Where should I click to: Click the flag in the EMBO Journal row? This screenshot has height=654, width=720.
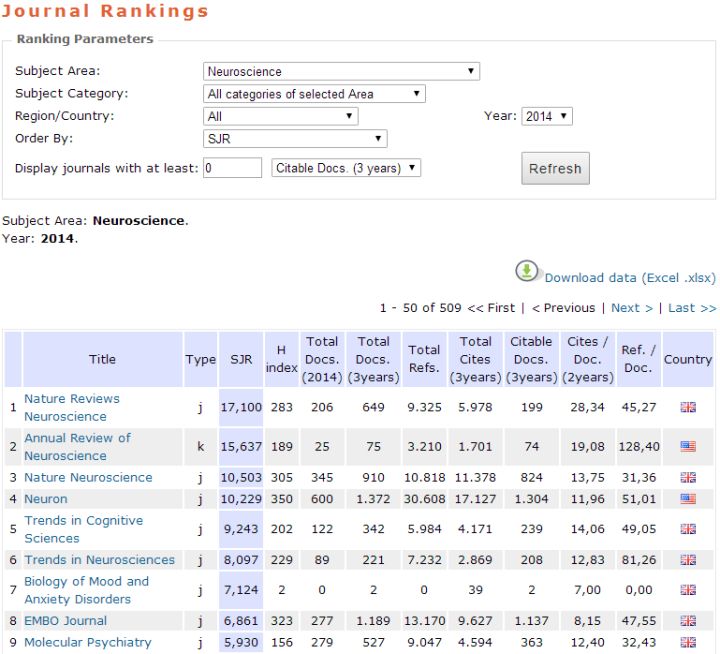point(688,621)
